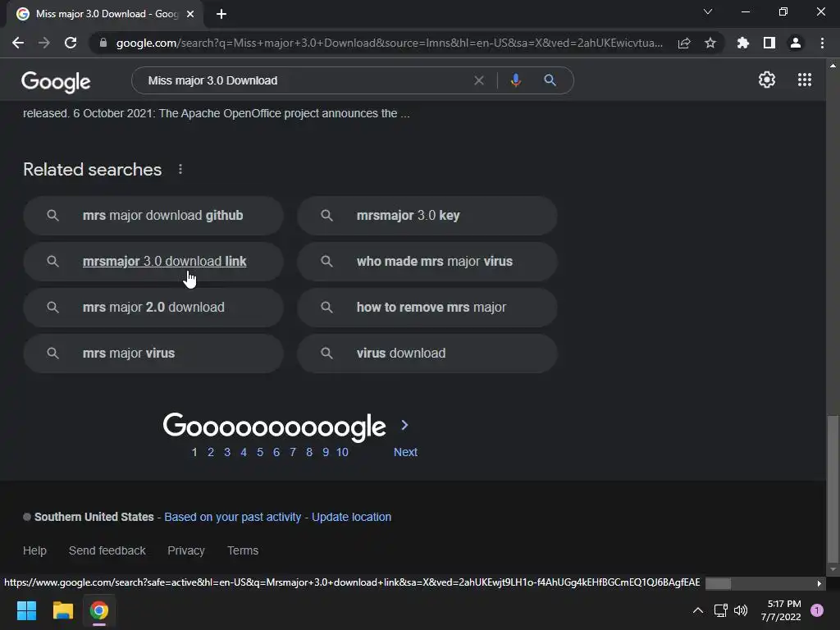Go to results page 4

[243, 452]
